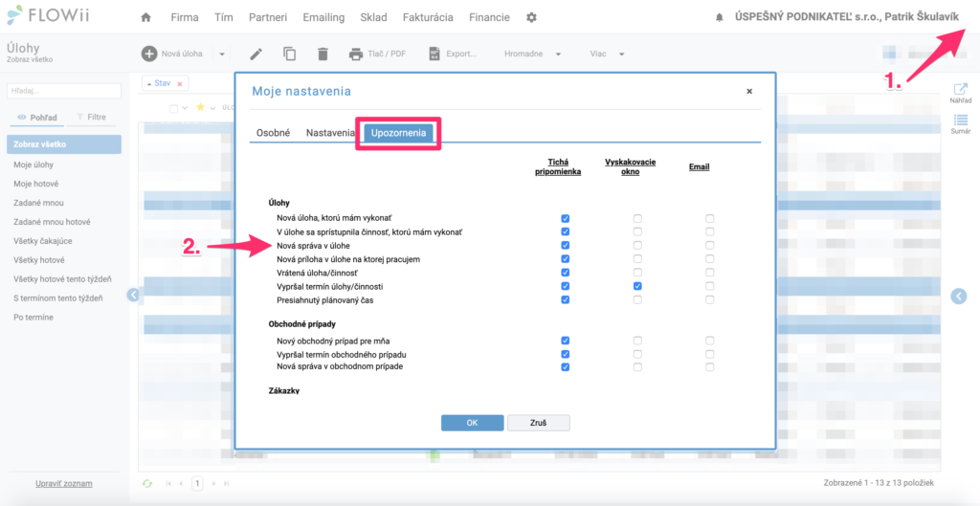Open the Fakturácia menu
Viewport: 980px width, 506px height.
(428, 17)
